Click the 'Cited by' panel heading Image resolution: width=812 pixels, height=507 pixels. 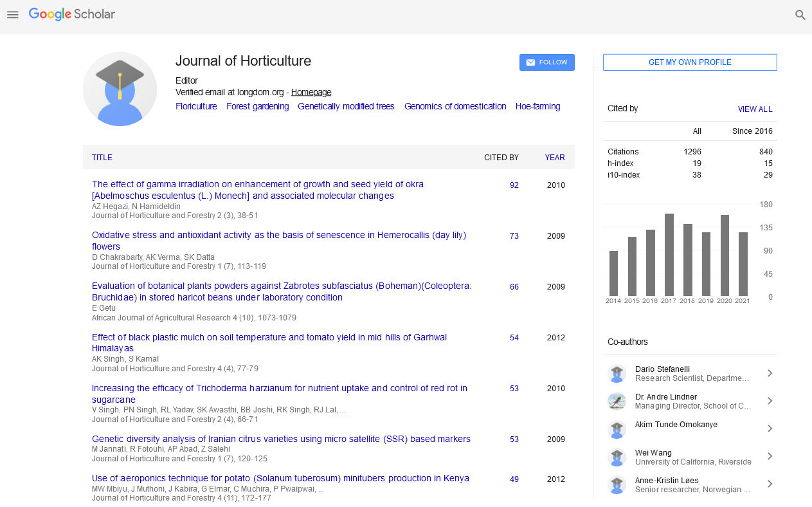[x=623, y=109]
